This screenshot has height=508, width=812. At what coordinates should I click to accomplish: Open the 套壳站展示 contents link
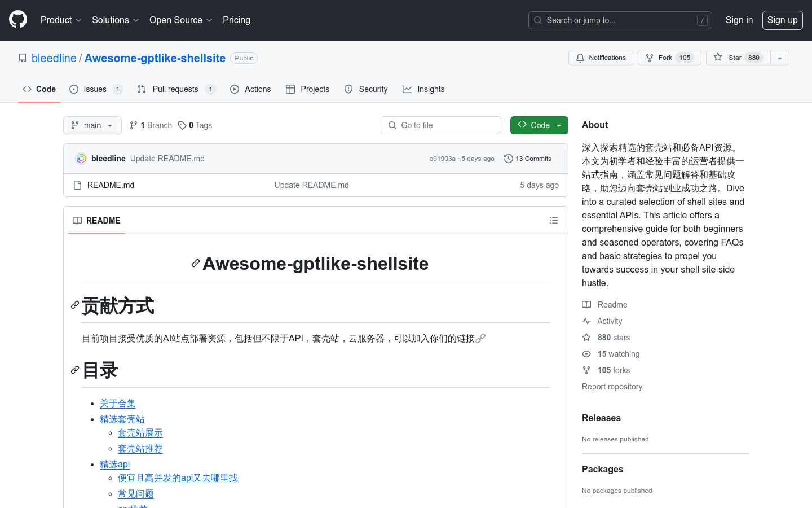(140, 433)
